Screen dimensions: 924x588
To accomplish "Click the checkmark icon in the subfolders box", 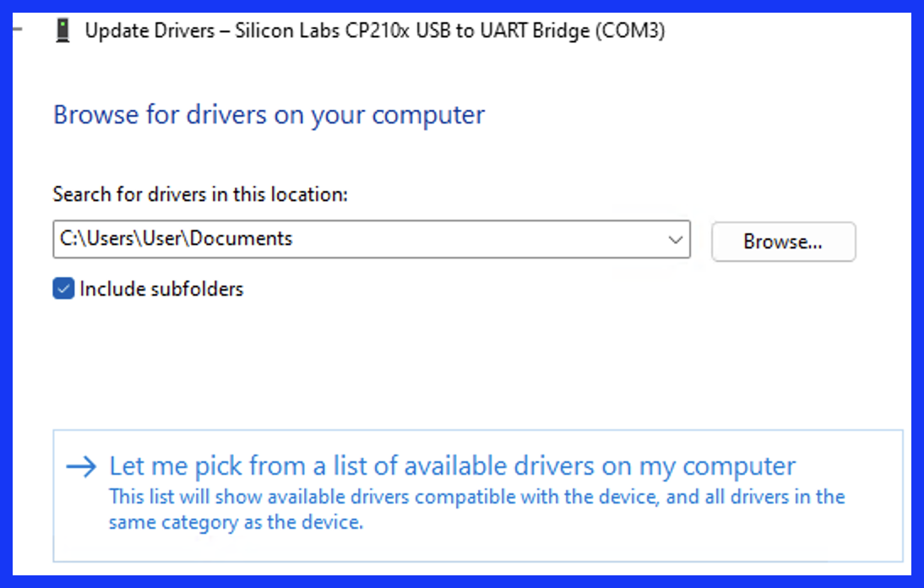I will (63, 289).
